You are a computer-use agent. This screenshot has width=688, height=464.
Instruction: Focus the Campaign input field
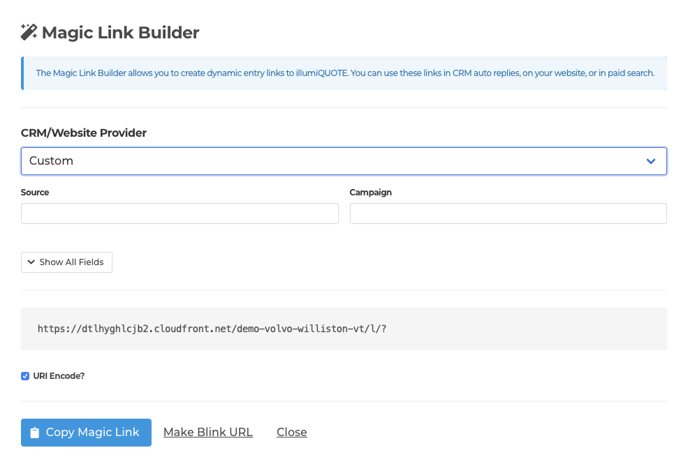tap(508, 213)
